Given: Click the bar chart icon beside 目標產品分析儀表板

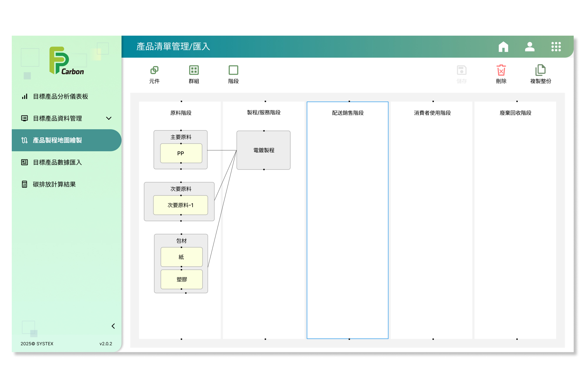Looking at the screenshot, I should tap(25, 96).
